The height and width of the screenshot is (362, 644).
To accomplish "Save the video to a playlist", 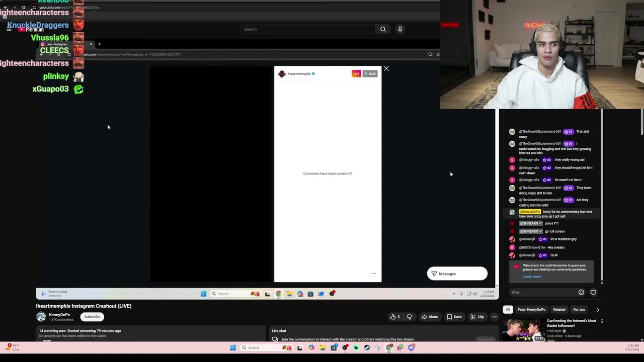I will tap(454, 317).
